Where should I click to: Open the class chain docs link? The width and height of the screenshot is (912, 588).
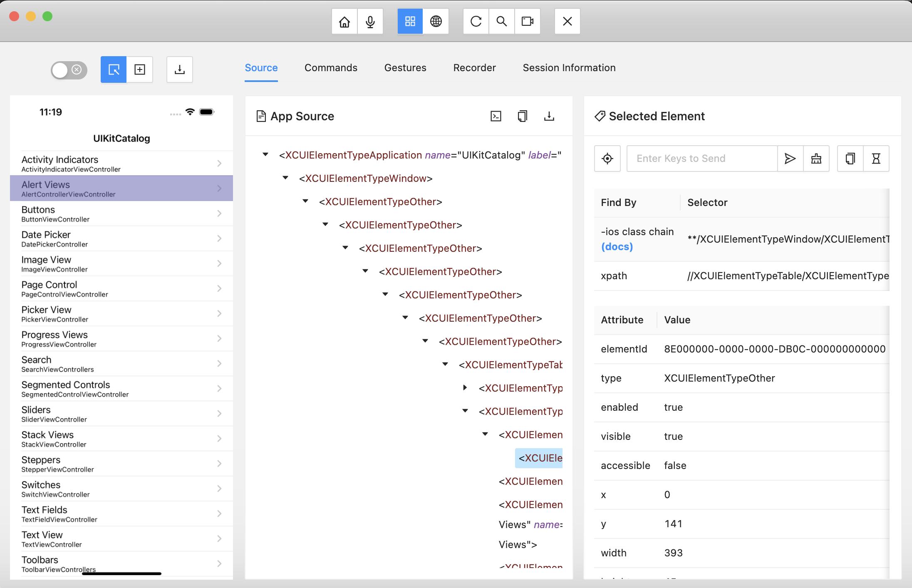click(617, 247)
